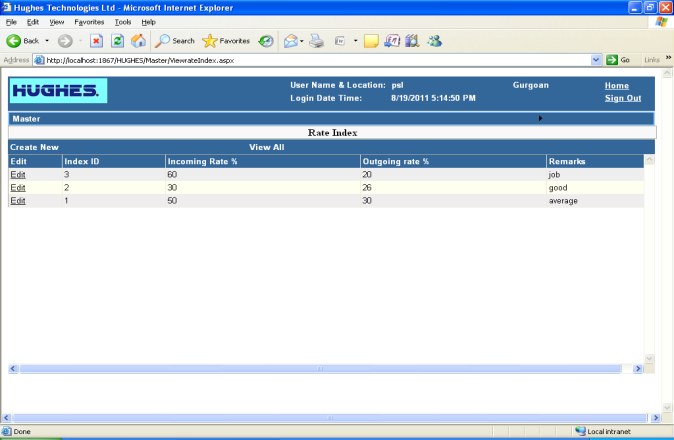This screenshot has width=674, height=440.
Task: Click the horizontal scrollbar of the grid
Action: (x=320, y=369)
